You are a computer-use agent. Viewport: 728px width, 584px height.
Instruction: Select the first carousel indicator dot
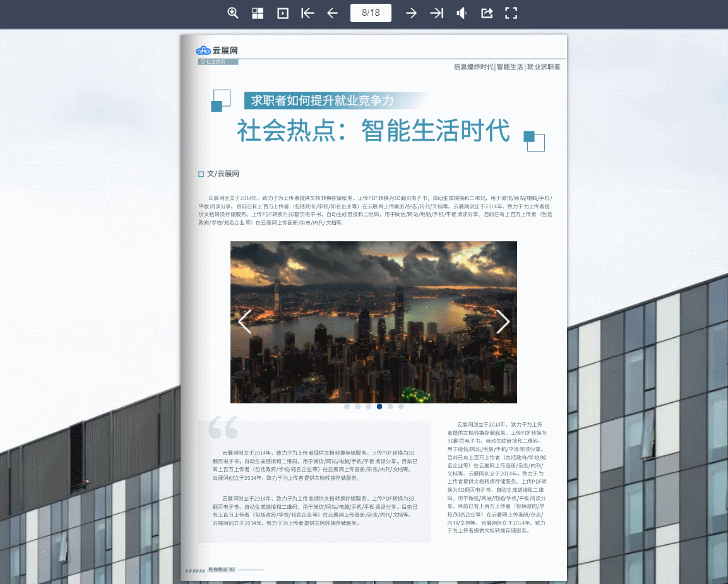tap(347, 407)
